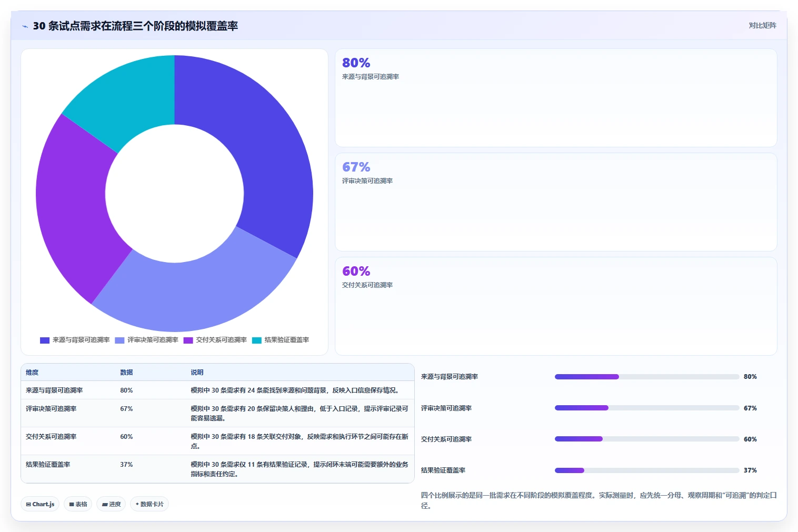Image resolution: width=798 pixels, height=532 pixels.
Task: Click the dashboard title text
Action: (x=135, y=26)
